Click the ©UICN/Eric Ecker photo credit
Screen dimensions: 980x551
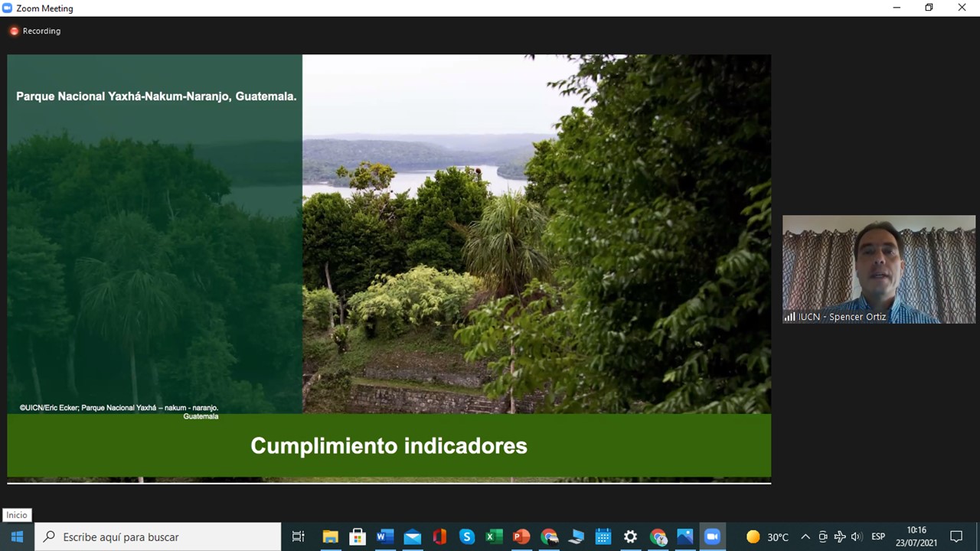[x=119, y=412]
